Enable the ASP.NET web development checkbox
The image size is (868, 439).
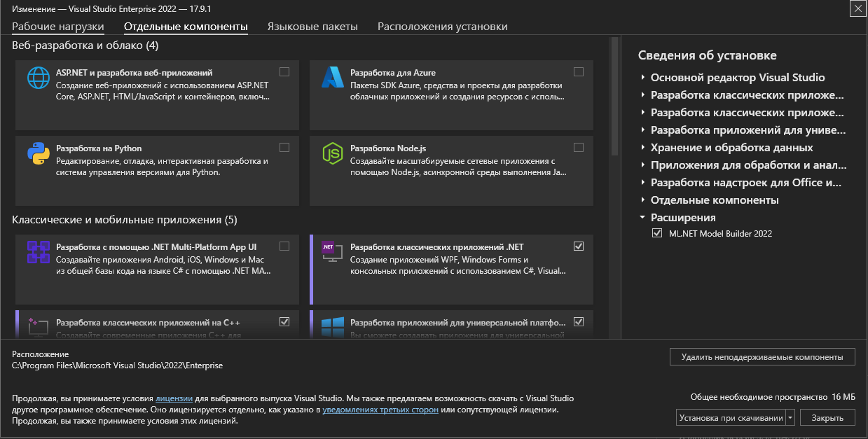[284, 71]
